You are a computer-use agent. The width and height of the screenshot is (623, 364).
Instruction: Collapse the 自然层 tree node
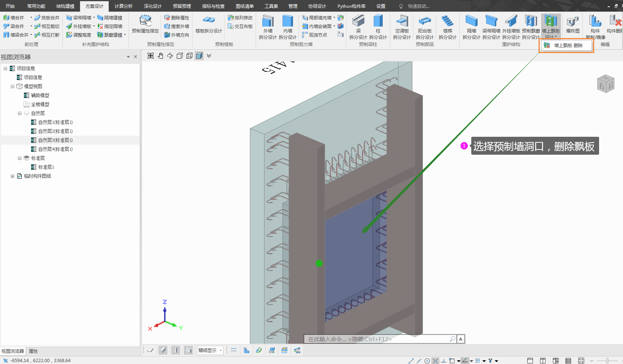19,113
